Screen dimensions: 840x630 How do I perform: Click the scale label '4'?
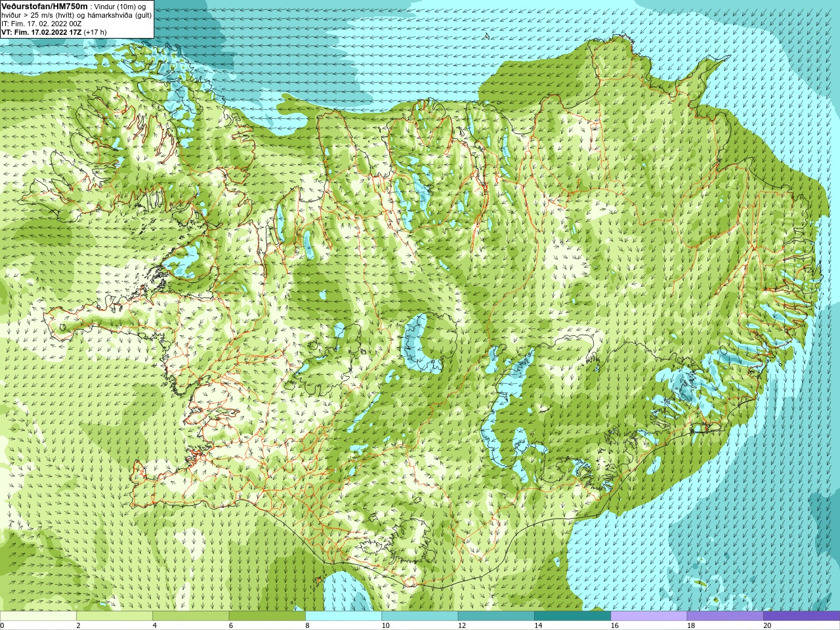tap(154, 625)
